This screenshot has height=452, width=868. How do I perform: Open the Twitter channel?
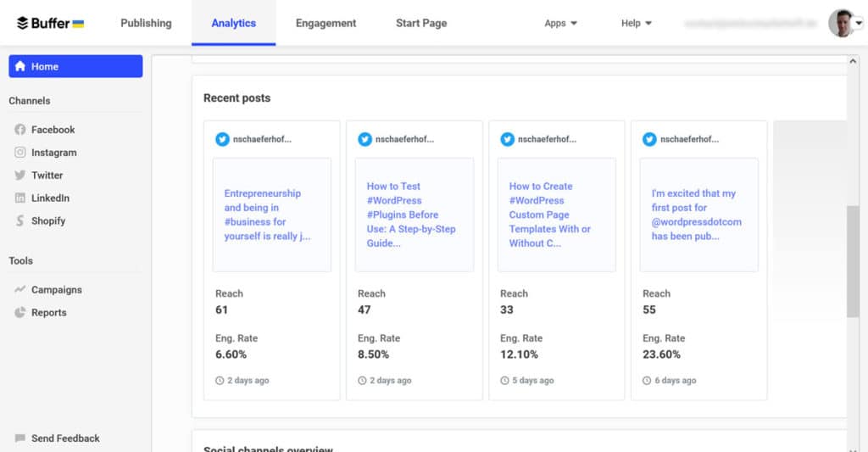click(x=47, y=175)
